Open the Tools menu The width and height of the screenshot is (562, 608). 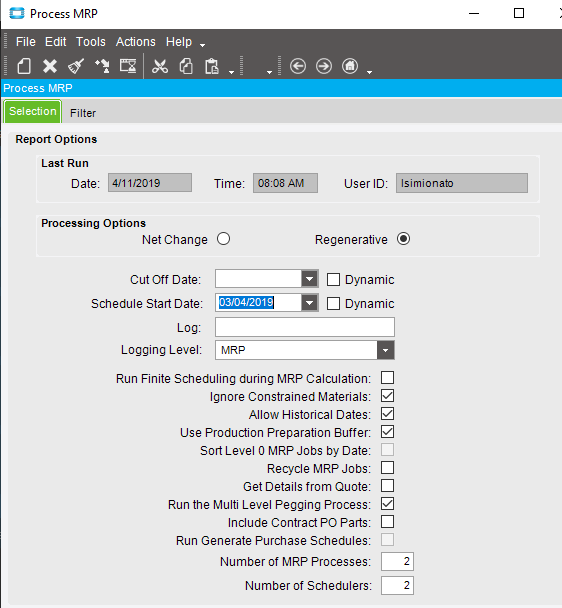(x=91, y=41)
